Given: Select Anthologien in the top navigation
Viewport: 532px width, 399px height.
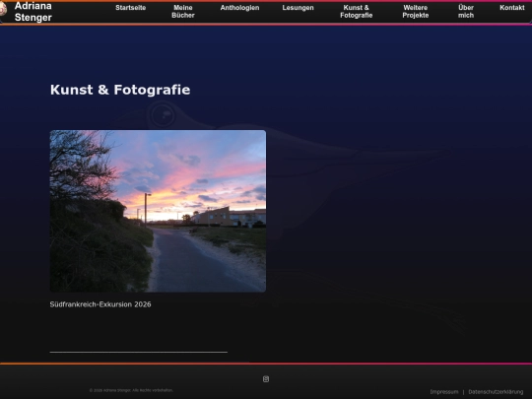Looking at the screenshot, I should [239, 8].
